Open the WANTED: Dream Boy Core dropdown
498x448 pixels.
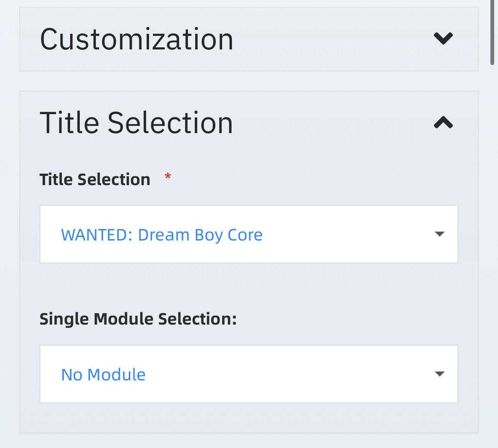coord(249,234)
